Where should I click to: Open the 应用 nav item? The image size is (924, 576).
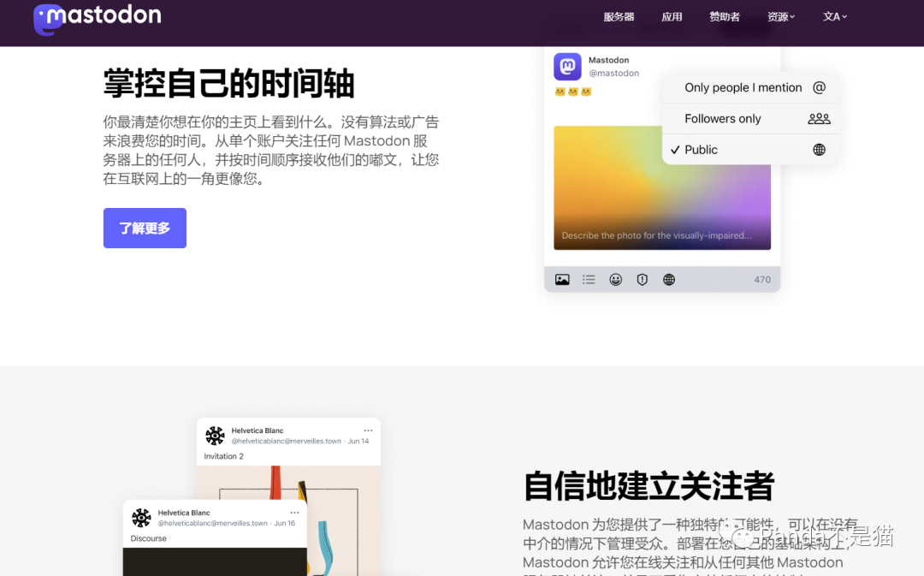pos(672,16)
